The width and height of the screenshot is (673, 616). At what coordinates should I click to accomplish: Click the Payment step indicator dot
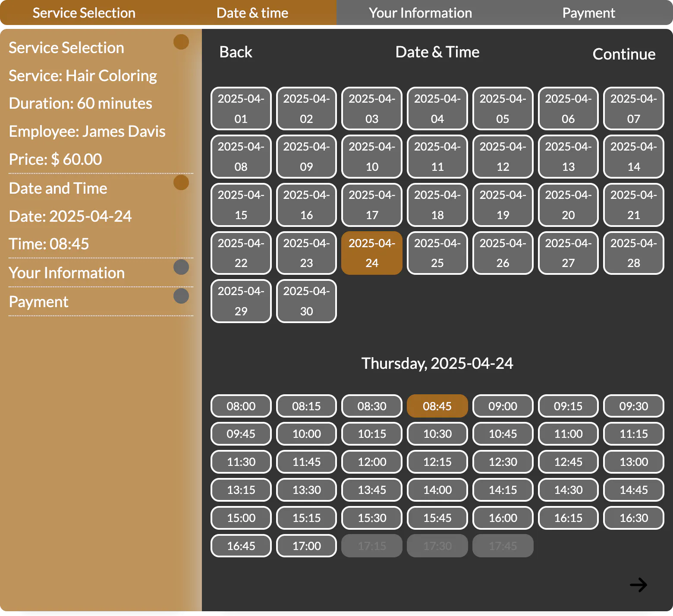[x=181, y=296]
